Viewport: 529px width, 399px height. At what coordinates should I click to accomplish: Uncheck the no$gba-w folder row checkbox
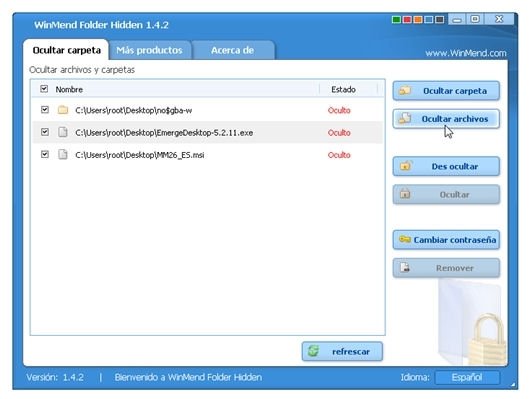click(x=45, y=110)
